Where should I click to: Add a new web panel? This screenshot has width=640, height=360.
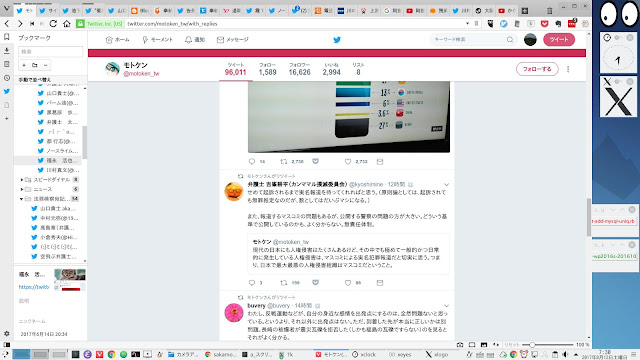click(x=7, y=118)
